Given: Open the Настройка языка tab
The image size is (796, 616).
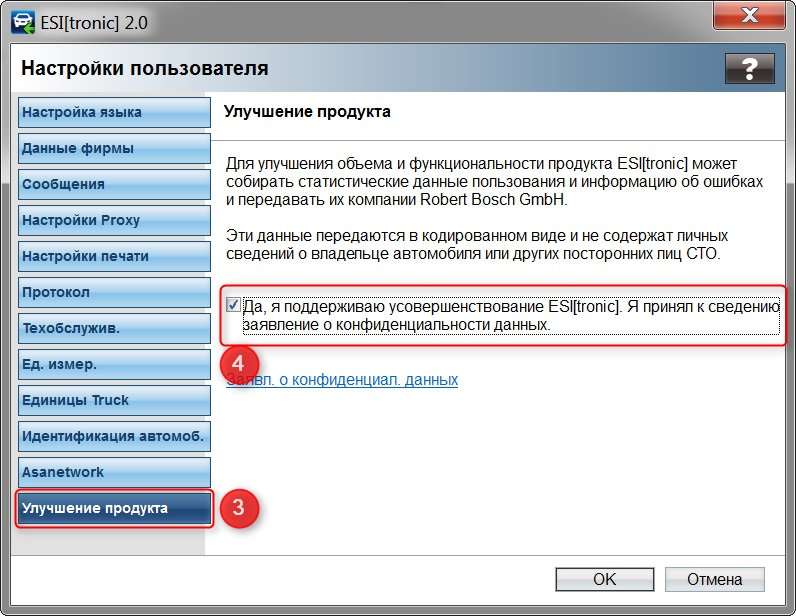Looking at the screenshot, I should pyautogui.click(x=114, y=112).
